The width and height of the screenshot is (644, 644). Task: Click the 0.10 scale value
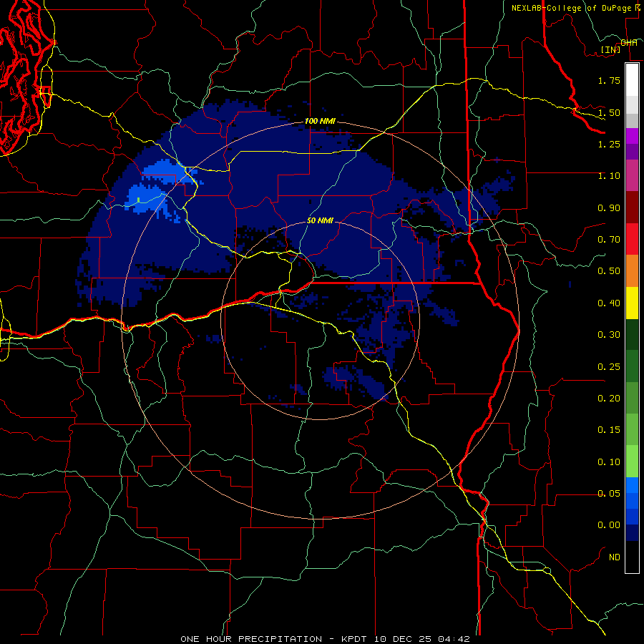coord(609,462)
